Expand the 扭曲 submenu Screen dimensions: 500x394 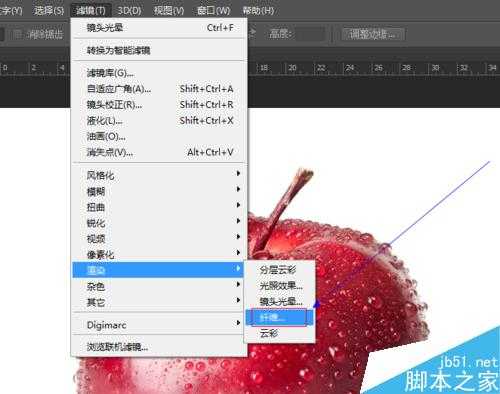pos(159,207)
